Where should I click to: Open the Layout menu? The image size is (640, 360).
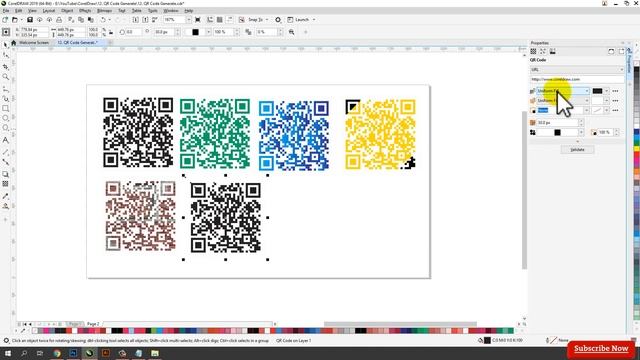point(49,11)
